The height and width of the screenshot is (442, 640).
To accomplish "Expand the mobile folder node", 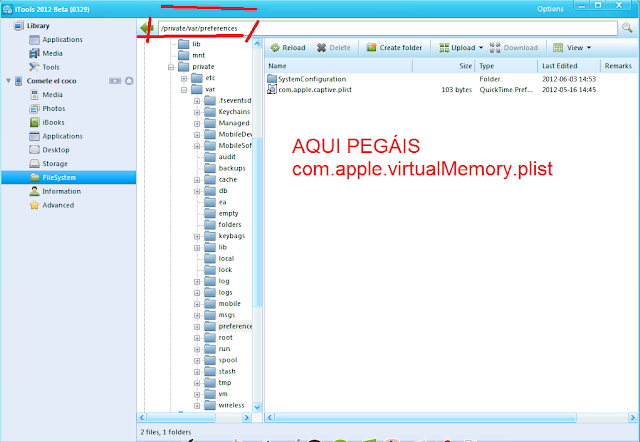I will point(197,304).
